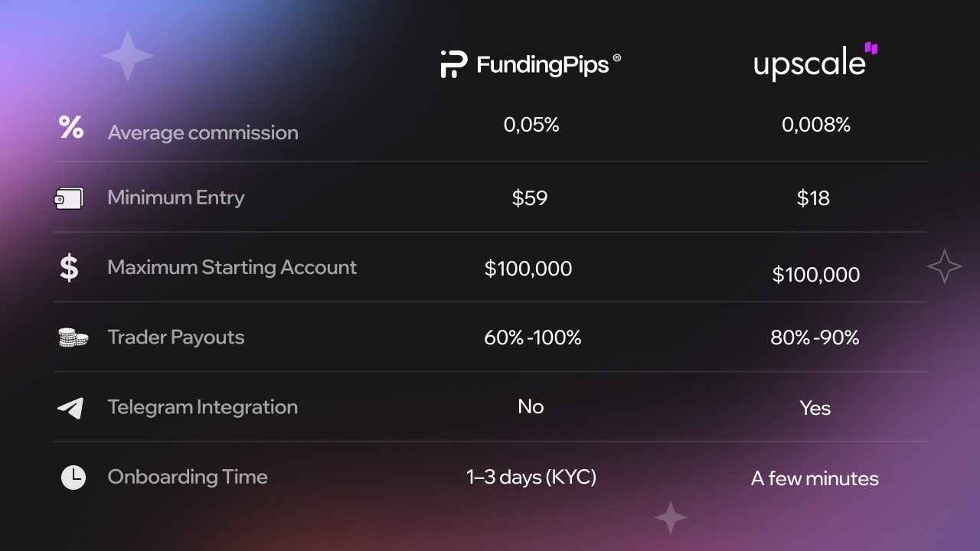Click the A few minutes onboarding value
The height and width of the screenshot is (551, 980).
coord(815,479)
